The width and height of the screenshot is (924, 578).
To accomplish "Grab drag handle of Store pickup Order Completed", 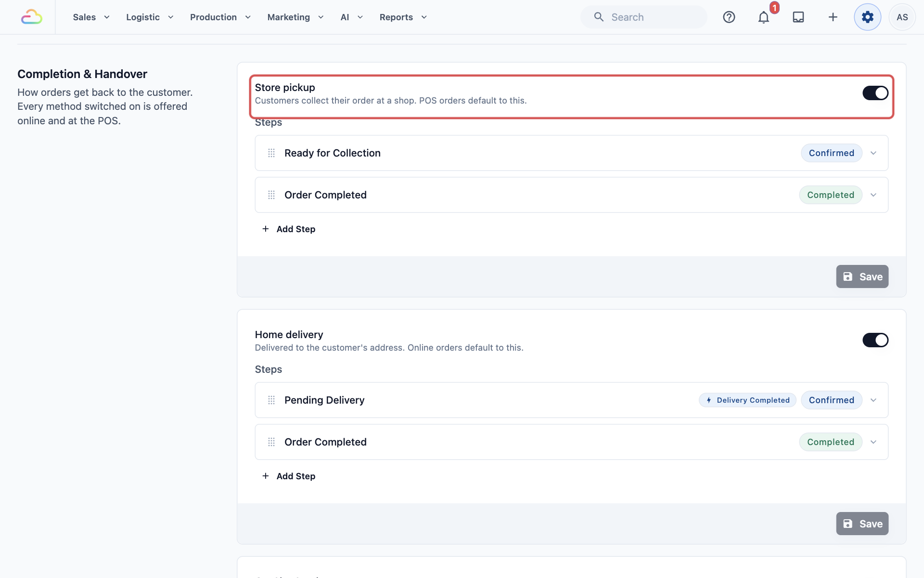I will pyautogui.click(x=271, y=195).
